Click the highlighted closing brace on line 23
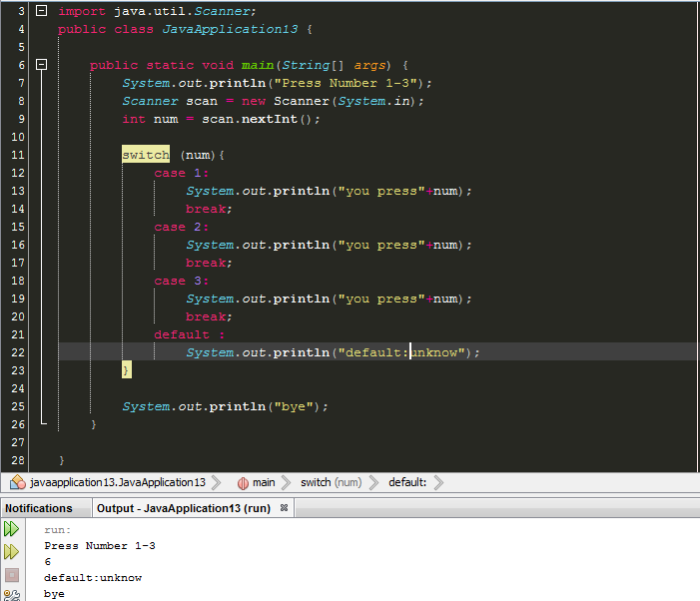This screenshot has height=601, width=700. (127, 369)
